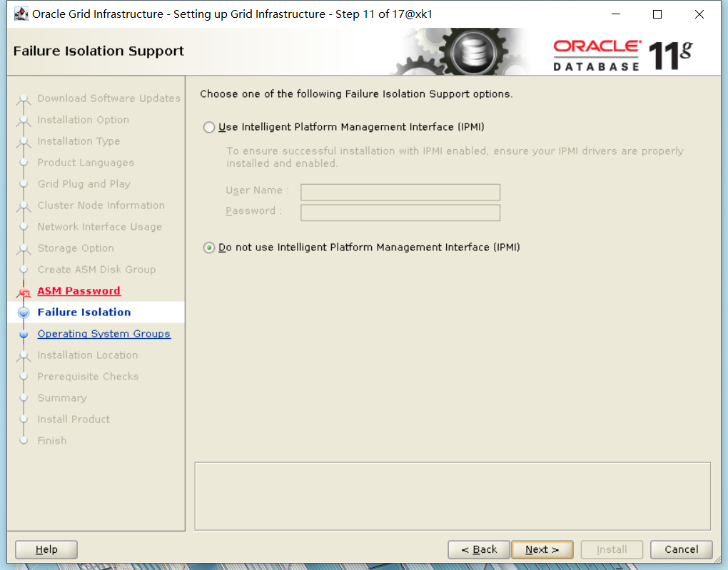728x570 pixels.
Task: Click the IPMI Password field
Action: click(x=400, y=213)
